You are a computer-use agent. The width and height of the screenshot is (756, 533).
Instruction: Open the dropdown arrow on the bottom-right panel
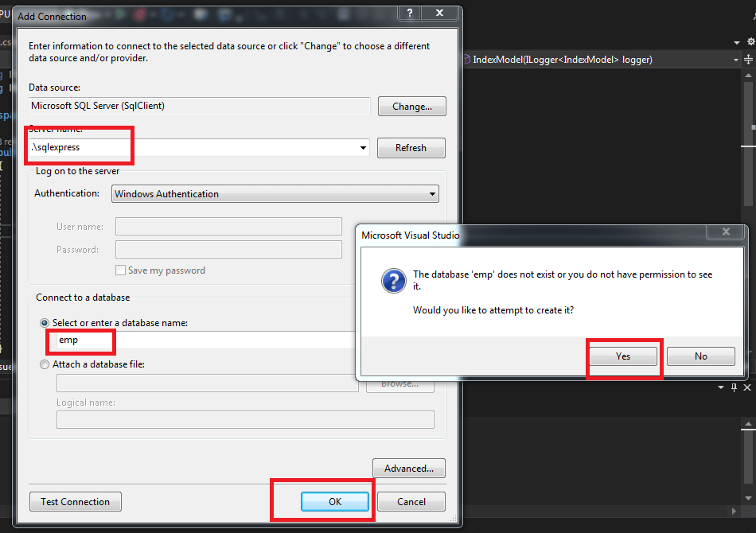(723, 387)
